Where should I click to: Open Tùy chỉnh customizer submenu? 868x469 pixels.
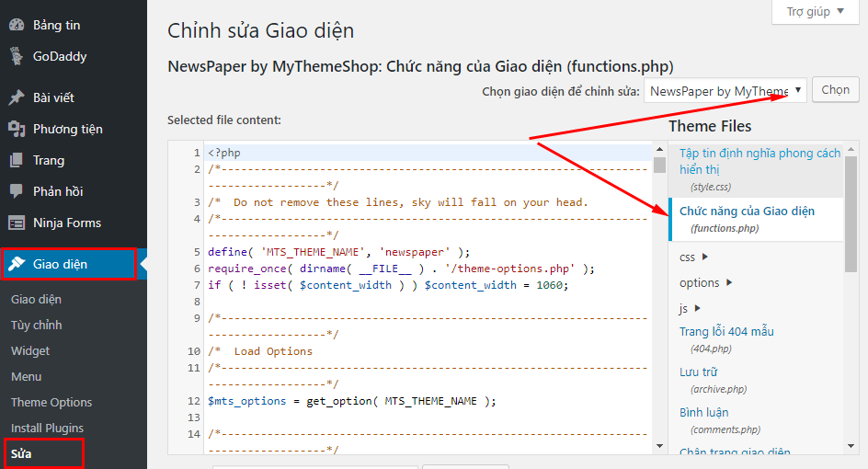[x=37, y=325]
